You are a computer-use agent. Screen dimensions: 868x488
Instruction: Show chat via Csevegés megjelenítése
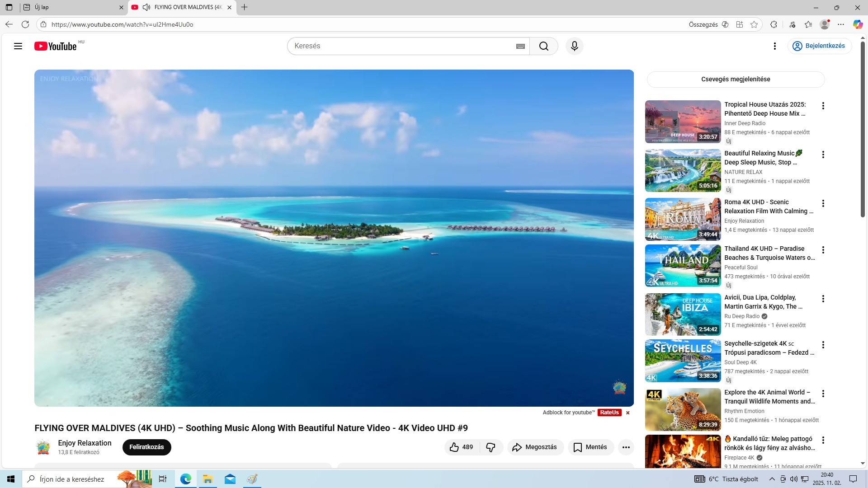pos(736,79)
